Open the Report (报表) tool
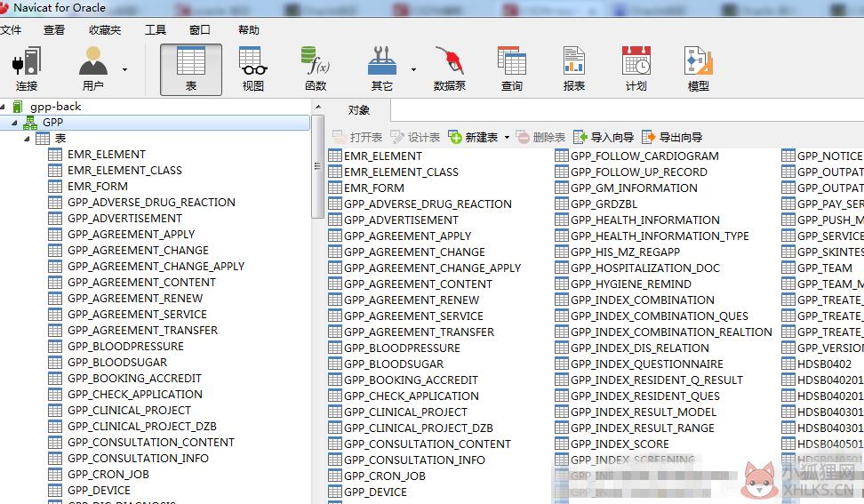Screen dimensions: 864x504 (573, 69)
